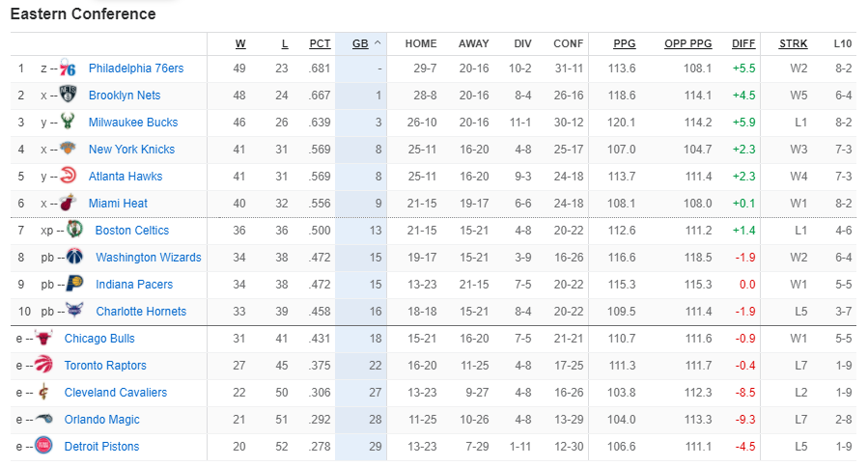Sort by the OPP PPG header

pos(688,43)
